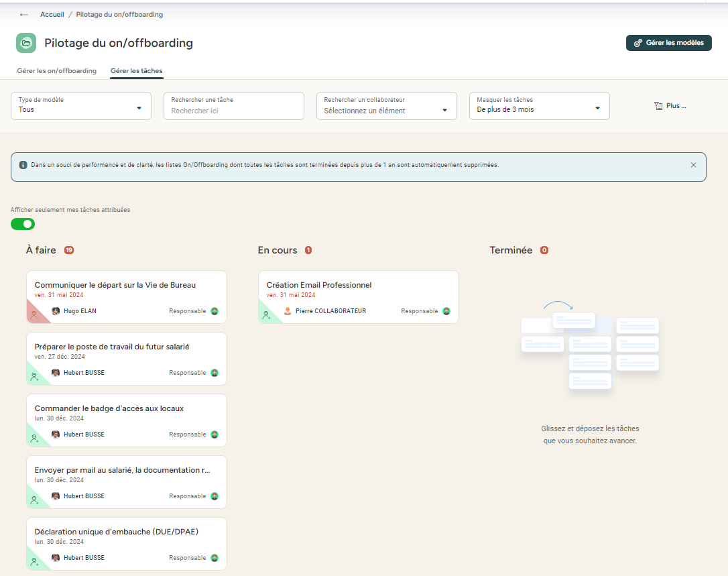Viewport: 728px width, 576px height.
Task: Click the back arrow icon in breadcrumb
Action: click(x=24, y=15)
